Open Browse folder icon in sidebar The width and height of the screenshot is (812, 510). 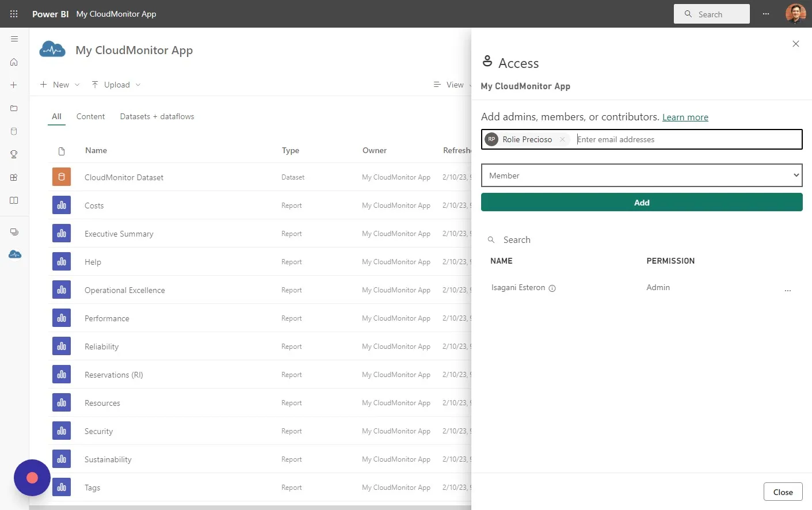pos(14,108)
